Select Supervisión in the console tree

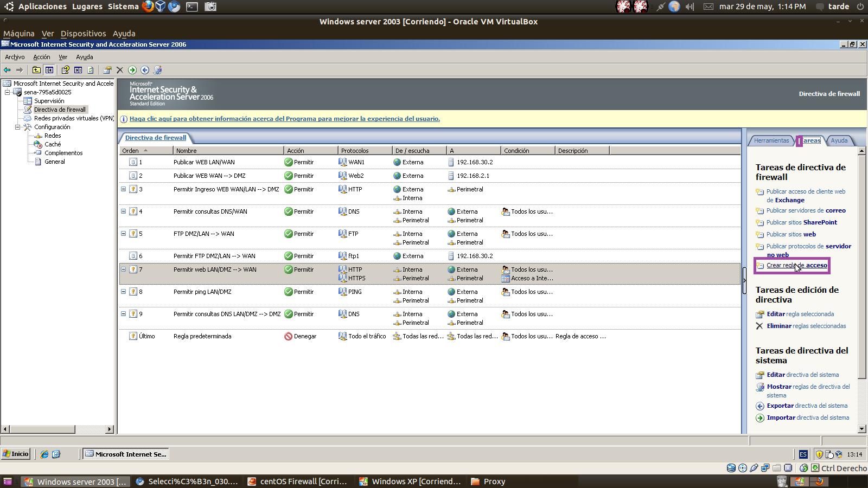pyautogui.click(x=49, y=101)
